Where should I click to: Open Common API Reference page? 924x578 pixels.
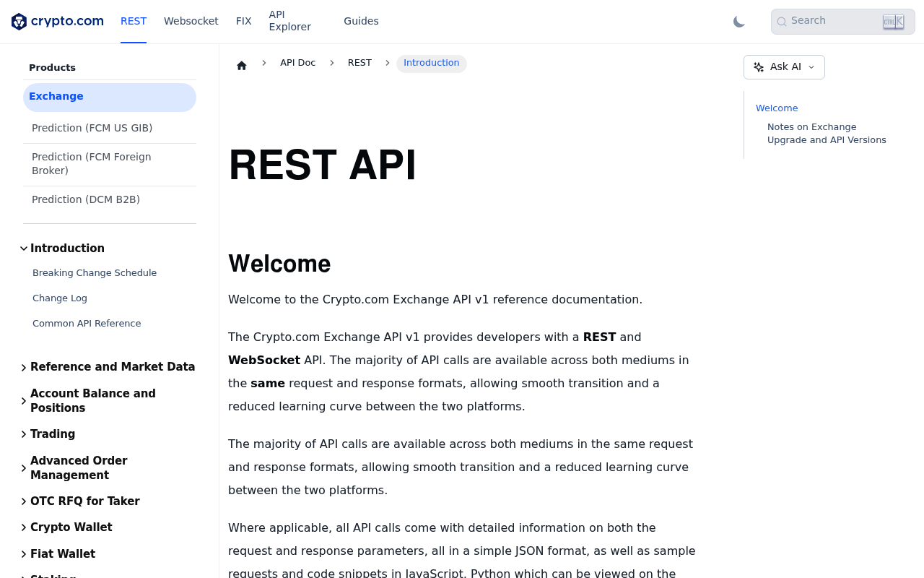(87, 324)
